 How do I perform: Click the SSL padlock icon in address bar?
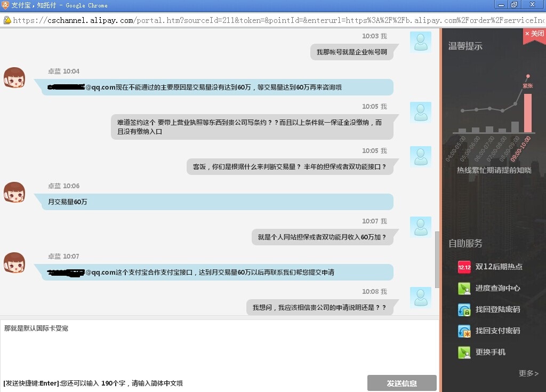click(x=7, y=20)
